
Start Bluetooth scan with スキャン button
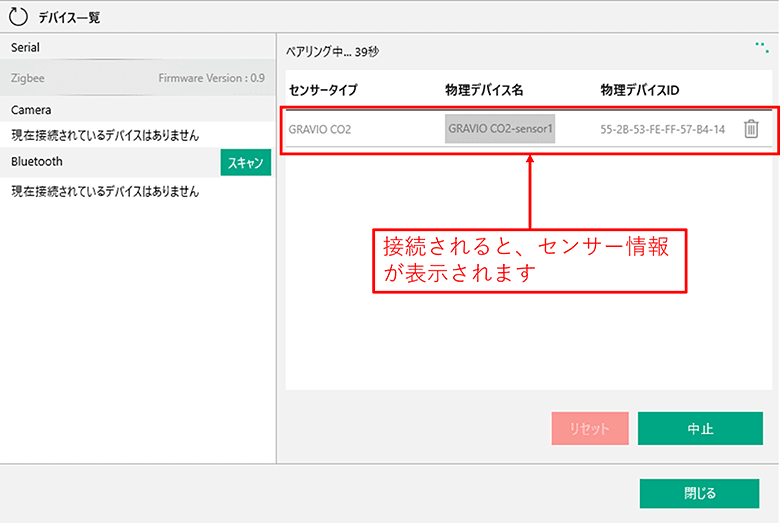point(246,162)
